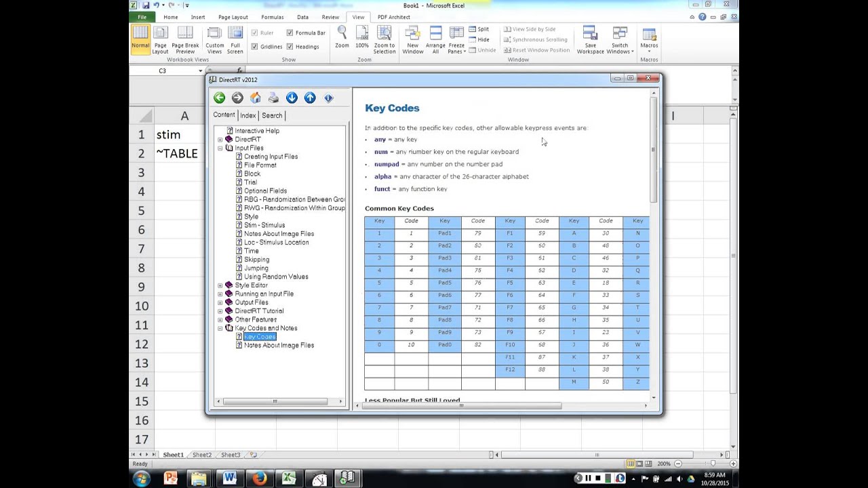Open the Stim - Stimulus help topic
The height and width of the screenshot is (488, 868).
[264, 225]
